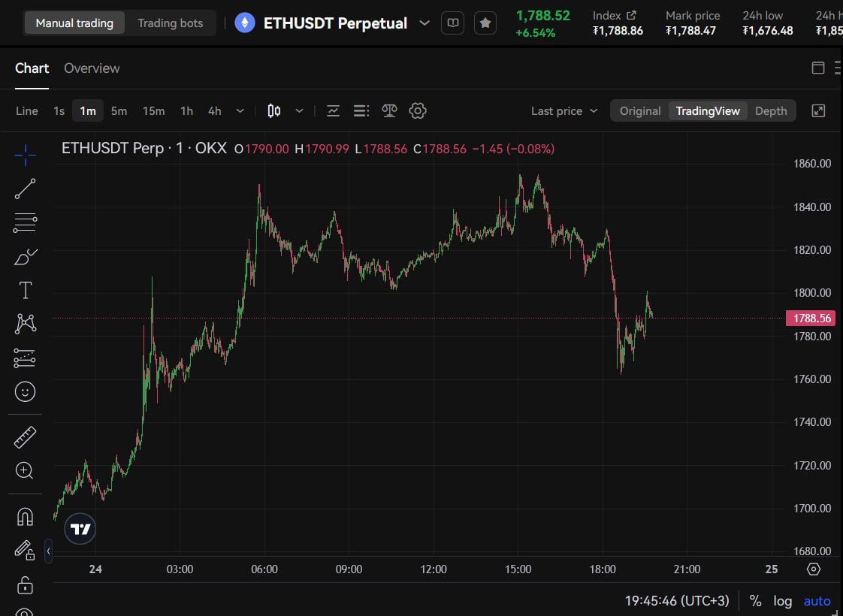
Task: Select the 1m timeframe
Action: 88,111
